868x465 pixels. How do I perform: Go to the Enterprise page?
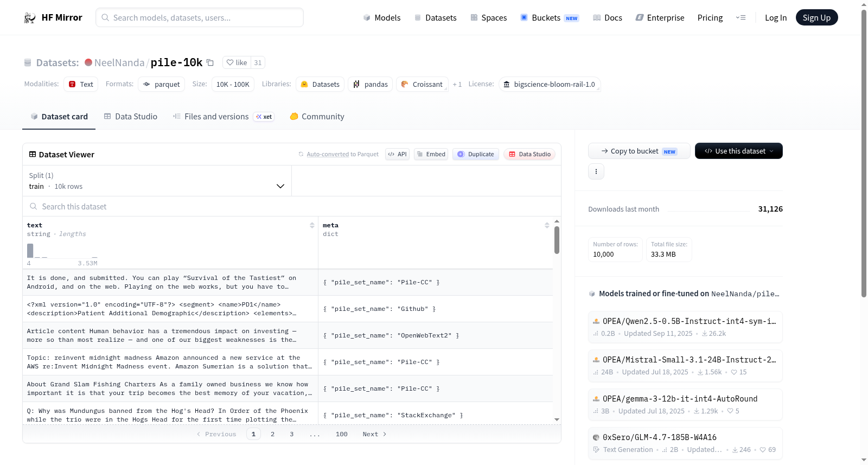coord(660,18)
